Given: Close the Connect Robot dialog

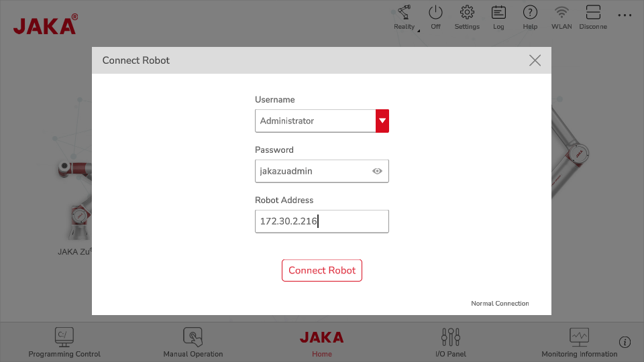Looking at the screenshot, I should pos(535,60).
